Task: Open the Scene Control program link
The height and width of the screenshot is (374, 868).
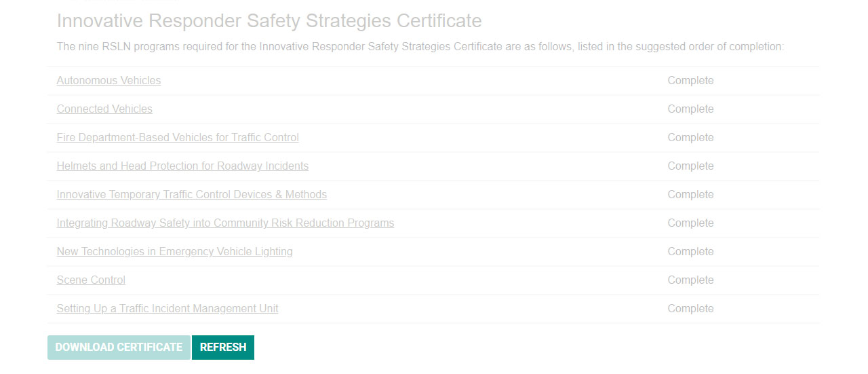Action: tap(91, 280)
